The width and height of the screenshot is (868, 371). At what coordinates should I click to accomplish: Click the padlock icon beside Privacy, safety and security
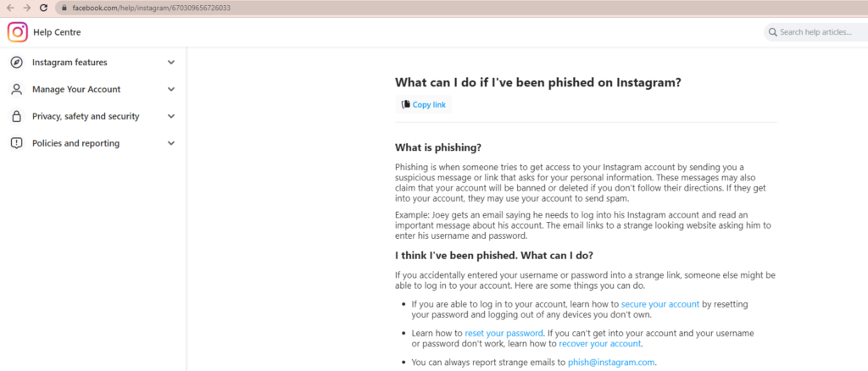(17, 116)
